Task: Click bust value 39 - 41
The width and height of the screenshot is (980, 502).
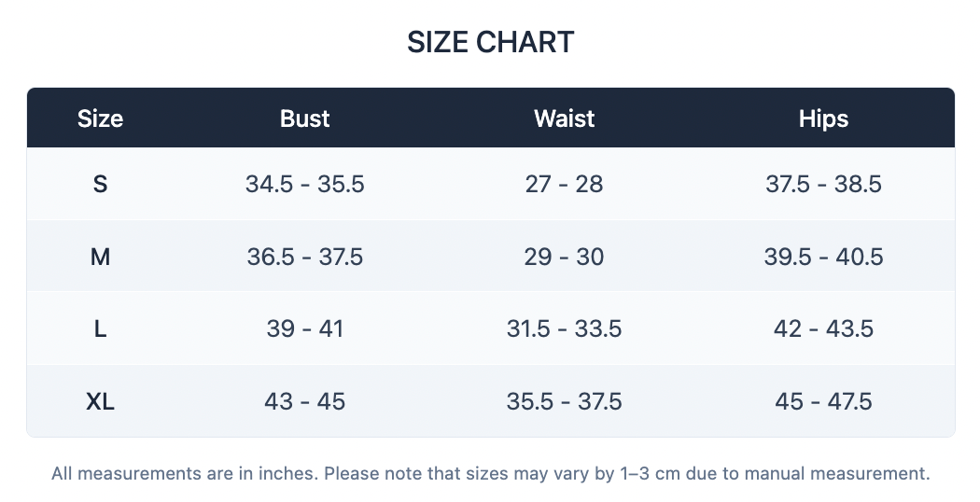Action: click(x=304, y=328)
